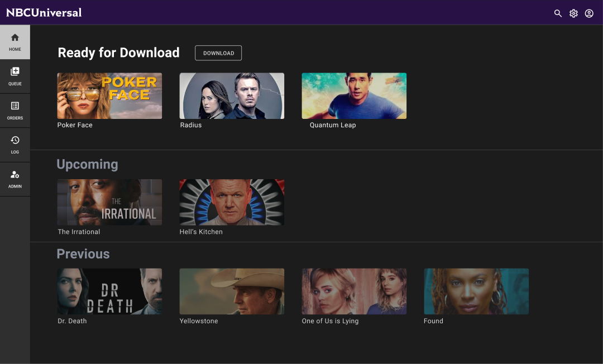Open the Hell's Kitchen thumbnail

pos(232,202)
